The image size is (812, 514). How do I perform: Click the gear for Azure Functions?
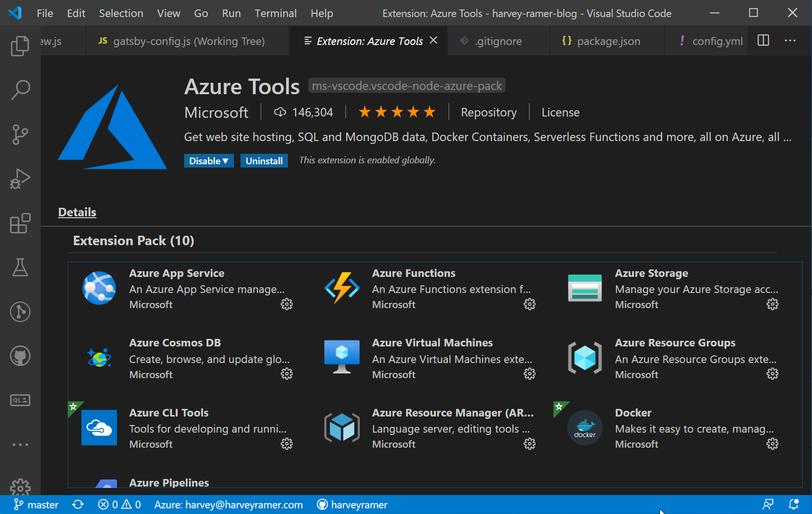point(529,304)
